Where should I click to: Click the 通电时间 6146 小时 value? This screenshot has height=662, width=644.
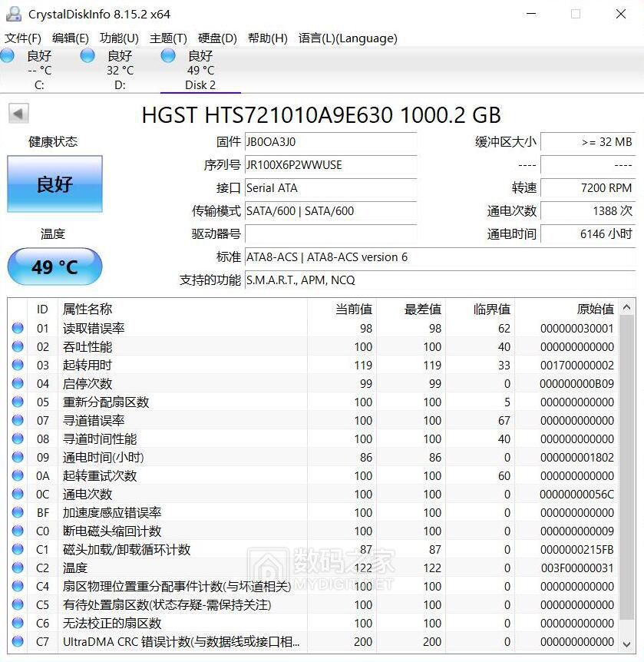pyautogui.click(x=588, y=234)
